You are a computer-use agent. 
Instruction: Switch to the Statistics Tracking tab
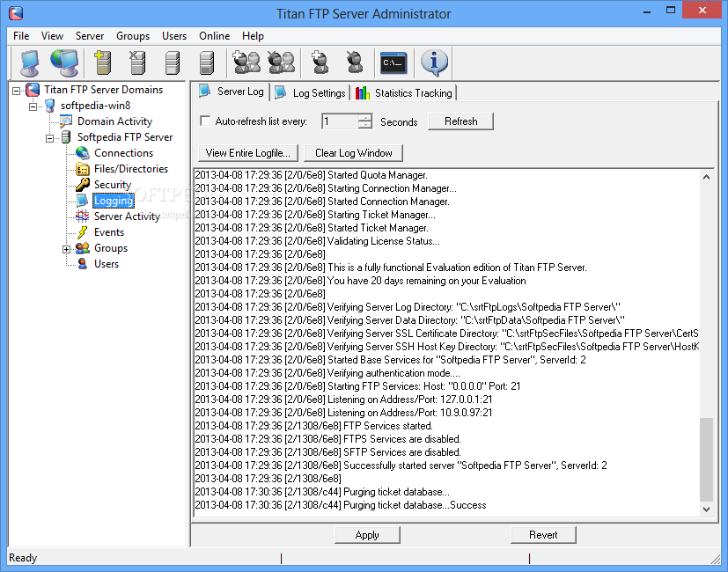tap(404, 93)
